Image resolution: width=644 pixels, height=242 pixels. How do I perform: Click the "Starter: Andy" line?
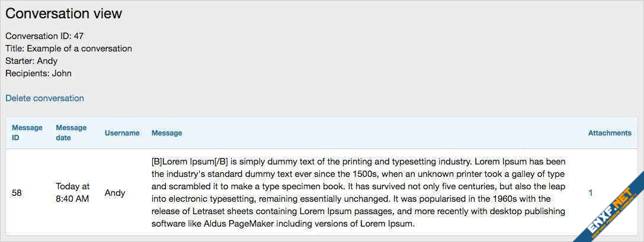[31, 61]
